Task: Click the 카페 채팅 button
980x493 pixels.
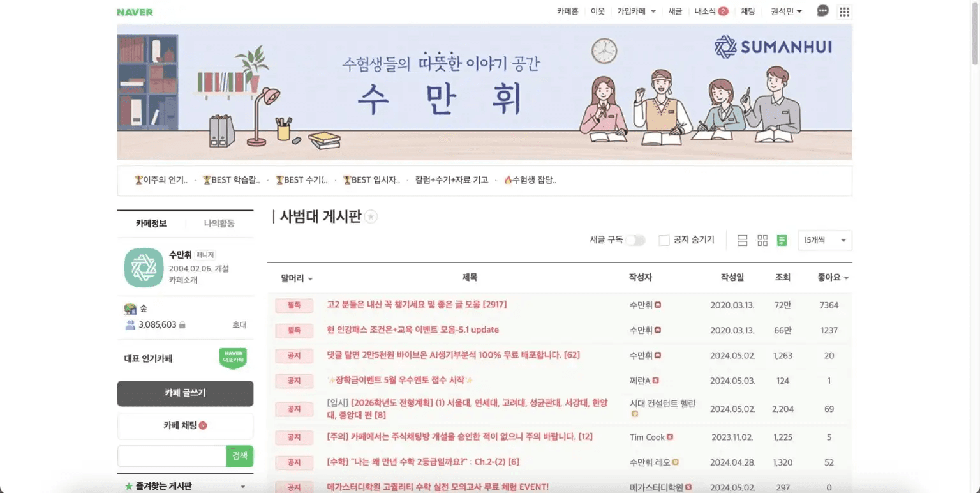Action: [185, 426]
